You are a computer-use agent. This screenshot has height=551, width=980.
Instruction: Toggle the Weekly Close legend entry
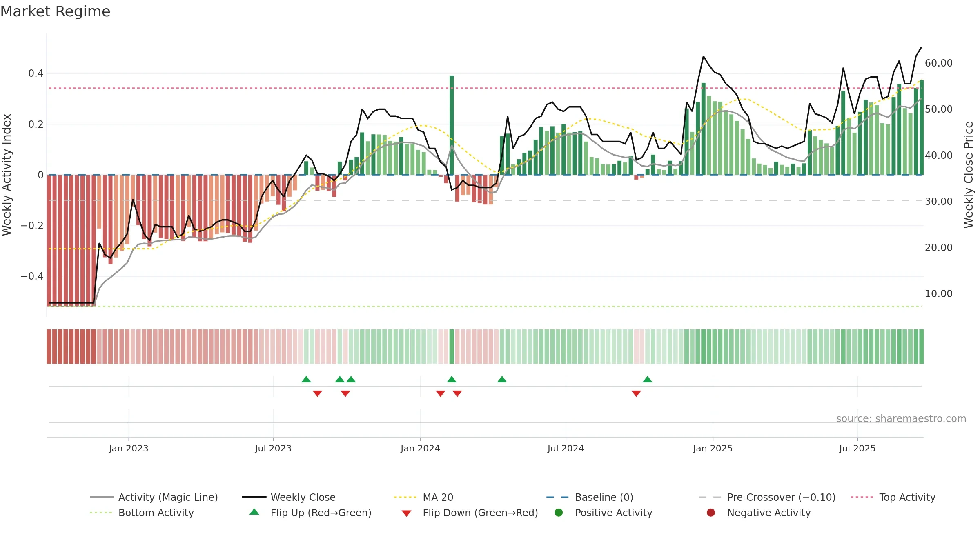(289, 497)
